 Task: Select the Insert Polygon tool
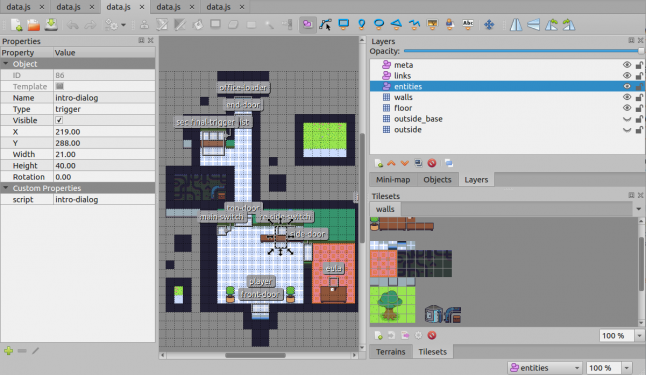point(396,25)
